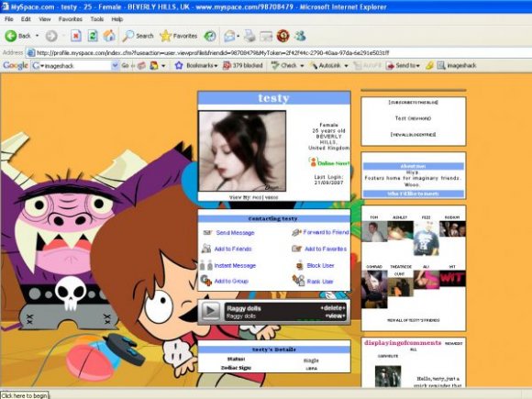Click the highlighter icon in Google toolbar
532x399 pixels.
pyautogui.click(x=429, y=65)
